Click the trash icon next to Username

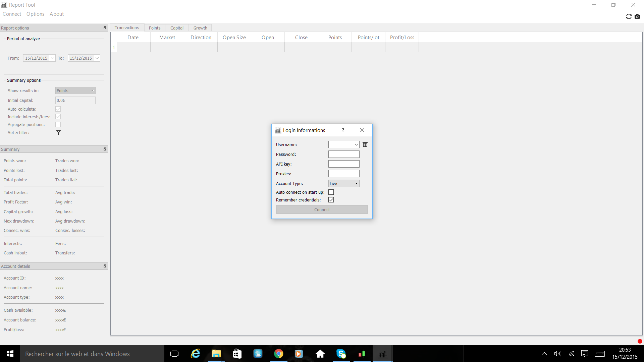coord(365,144)
